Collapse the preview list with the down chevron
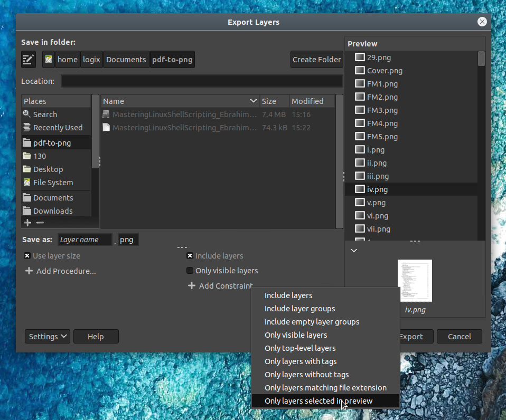This screenshot has height=420, width=506. (x=353, y=251)
